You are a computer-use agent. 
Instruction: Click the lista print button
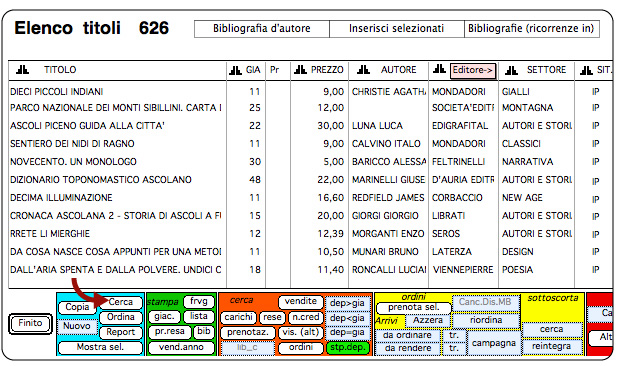(x=199, y=316)
